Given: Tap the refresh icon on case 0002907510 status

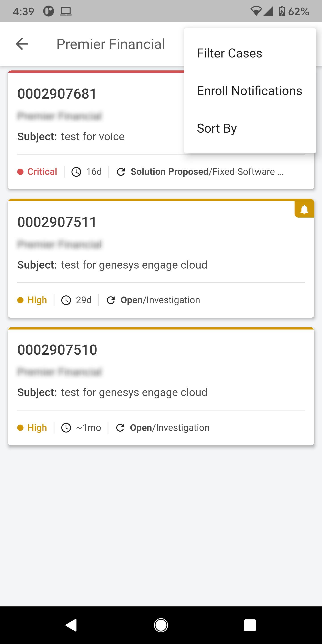Looking at the screenshot, I should point(120,428).
